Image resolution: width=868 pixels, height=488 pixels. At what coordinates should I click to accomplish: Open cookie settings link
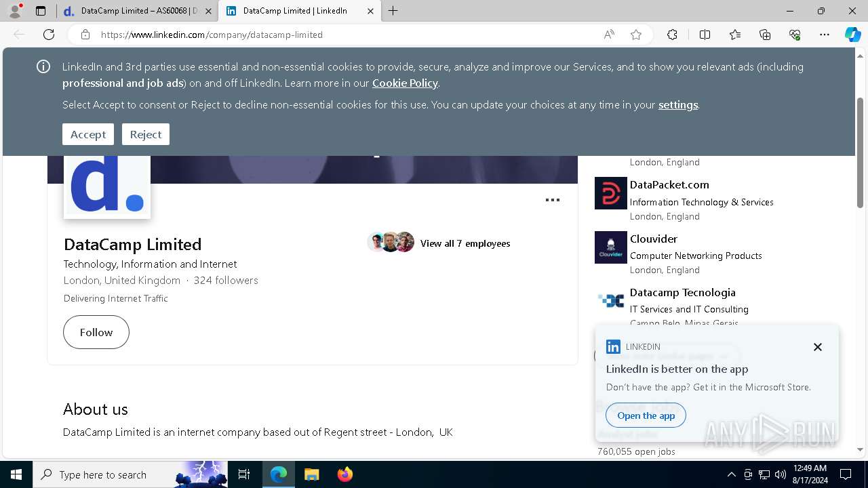click(678, 104)
